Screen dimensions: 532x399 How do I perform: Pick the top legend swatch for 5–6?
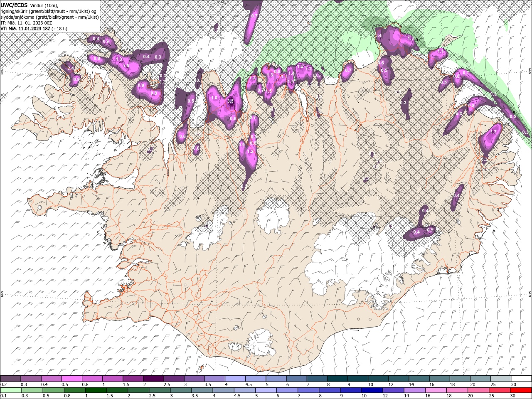[276, 379]
